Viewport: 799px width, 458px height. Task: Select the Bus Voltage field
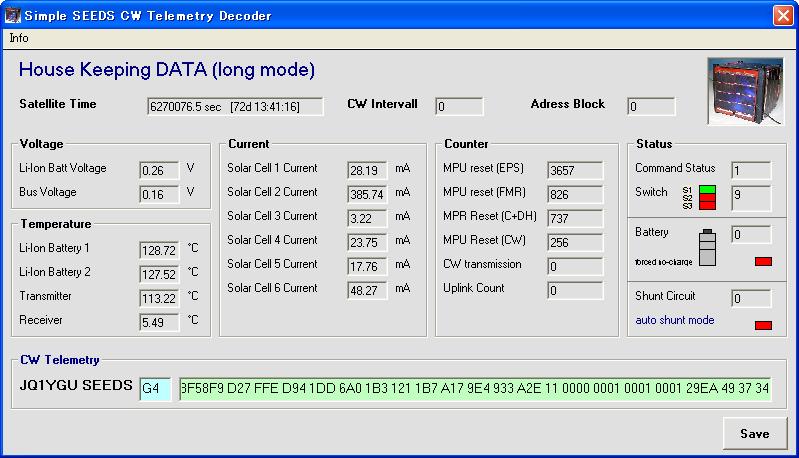point(159,194)
